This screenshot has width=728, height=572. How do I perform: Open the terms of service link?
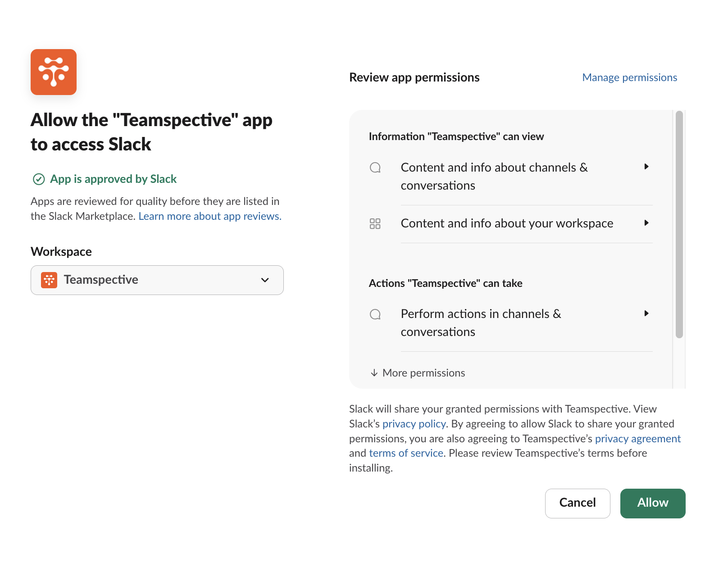click(405, 453)
